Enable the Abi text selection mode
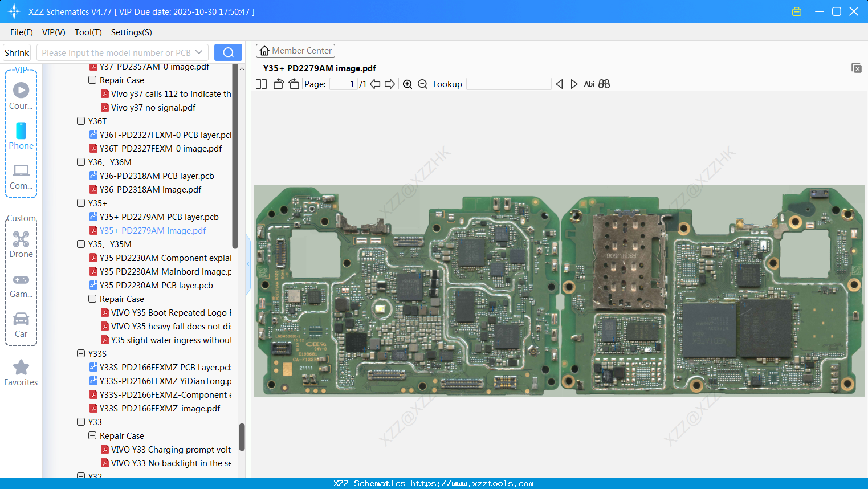The width and height of the screenshot is (868, 489). (589, 84)
